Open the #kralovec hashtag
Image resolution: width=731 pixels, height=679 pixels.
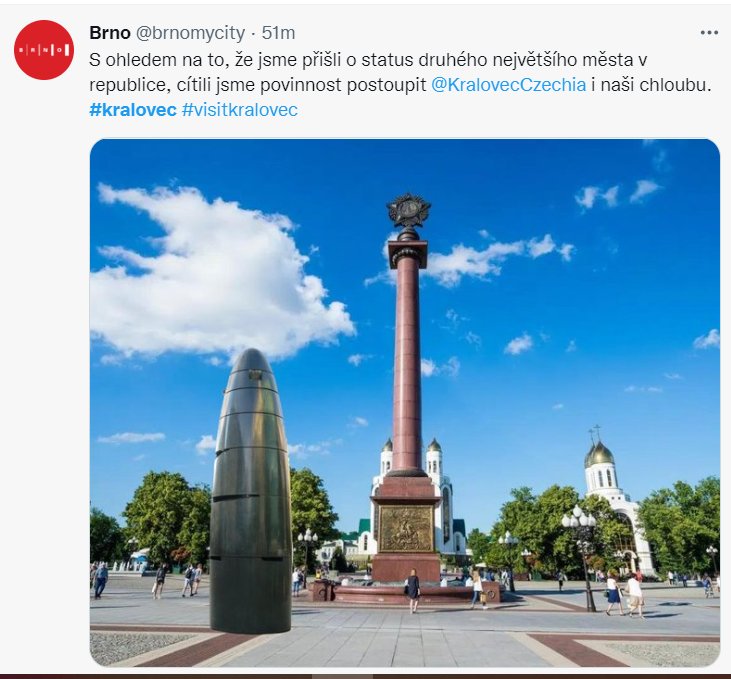coord(133,110)
